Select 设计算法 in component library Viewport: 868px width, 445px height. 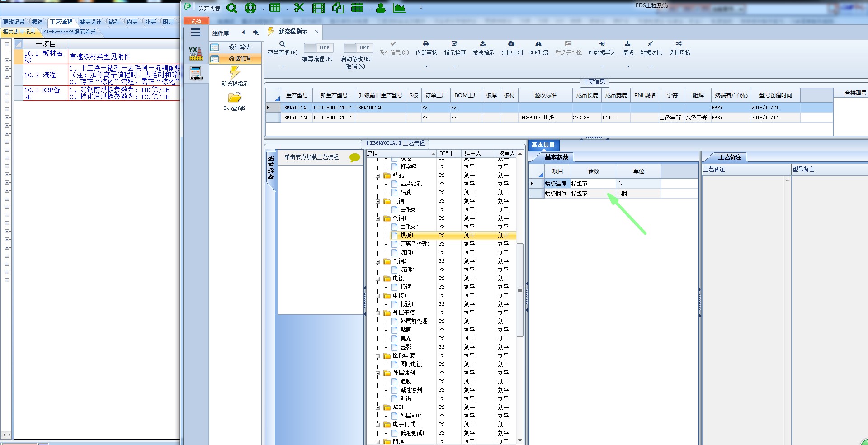[x=235, y=47]
